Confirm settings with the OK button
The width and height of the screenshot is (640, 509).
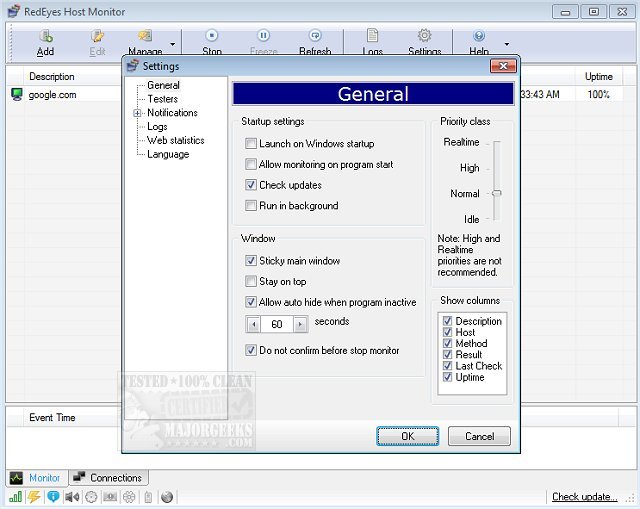coord(407,436)
